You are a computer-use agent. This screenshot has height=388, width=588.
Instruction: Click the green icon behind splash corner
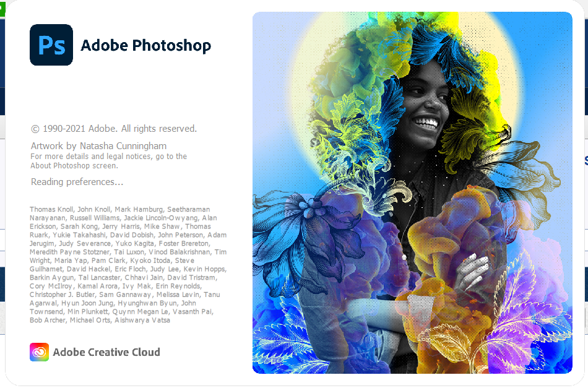(2, 8)
